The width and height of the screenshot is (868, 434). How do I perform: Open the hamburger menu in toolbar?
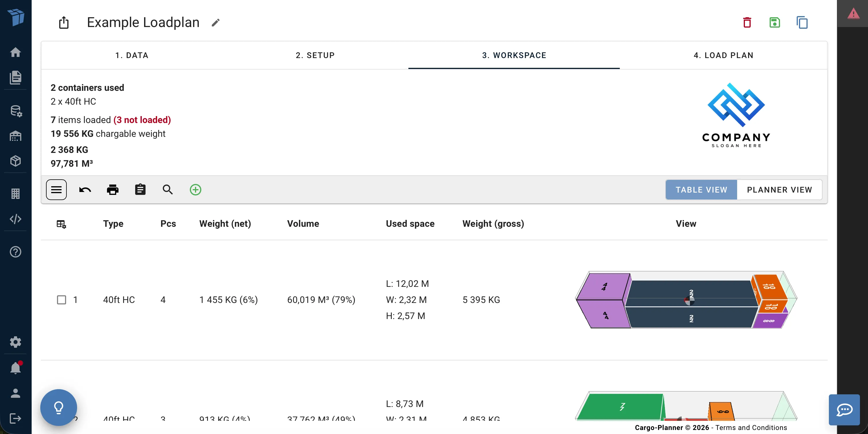tap(56, 190)
